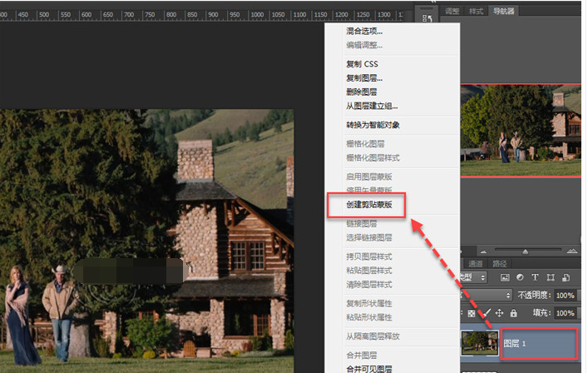Toggle lock all padlock
This screenshot has height=373, width=588.
pos(514,312)
